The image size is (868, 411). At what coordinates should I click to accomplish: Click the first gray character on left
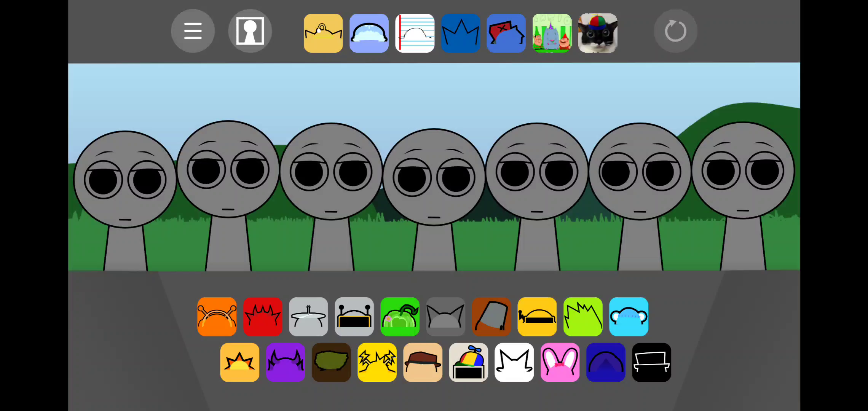click(125, 183)
